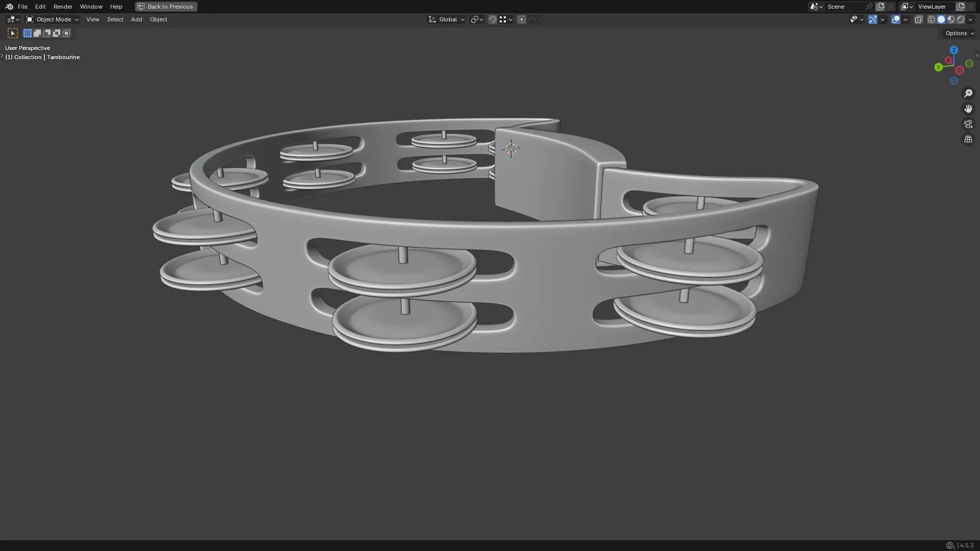Choose Extend selection mode icon

[37, 33]
